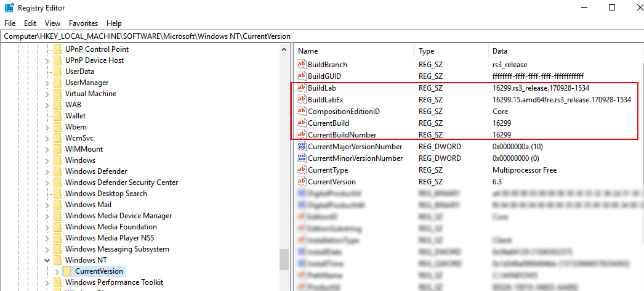
Task: Click the tree pane scroll up arrow
Action: (284, 50)
